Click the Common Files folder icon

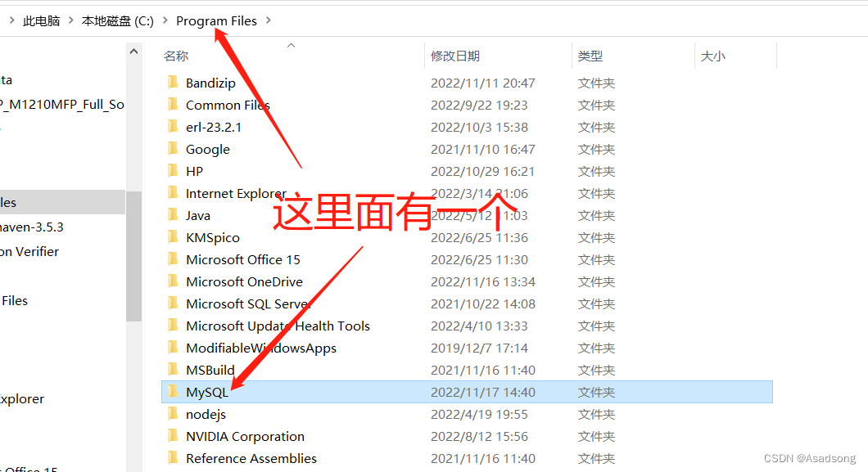tap(173, 105)
